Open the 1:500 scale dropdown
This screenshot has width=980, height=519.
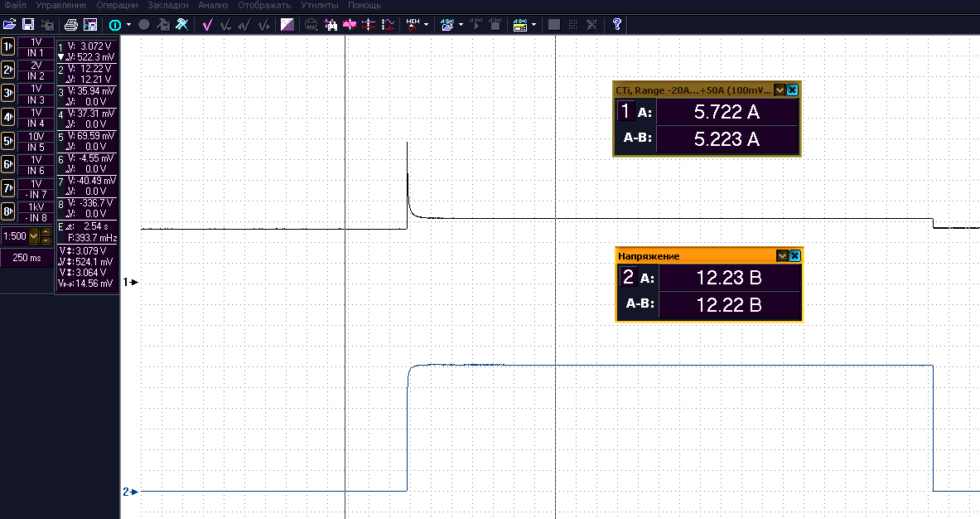pyautogui.click(x=34, y=236)
